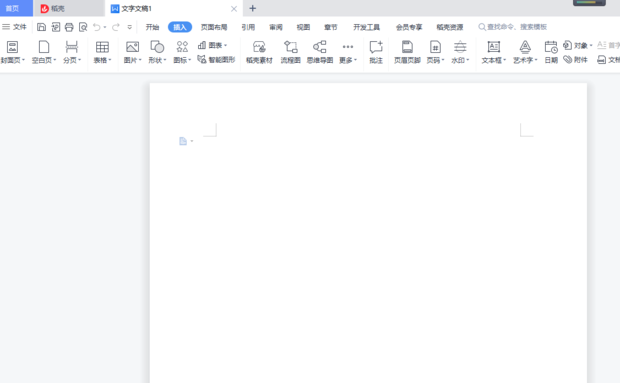Insert a Smart Graphic (智能图形)
This screenshot has height=383, width=620.
coord(216,60)
